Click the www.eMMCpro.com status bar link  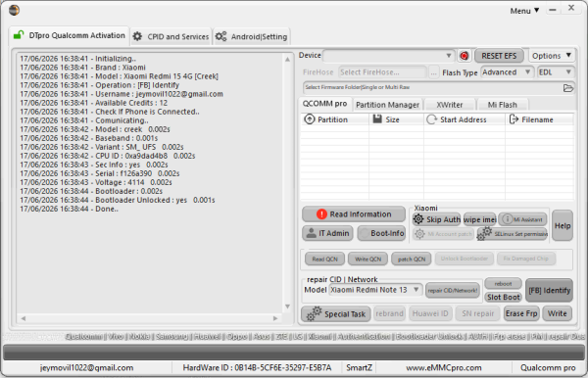(444, 368)
